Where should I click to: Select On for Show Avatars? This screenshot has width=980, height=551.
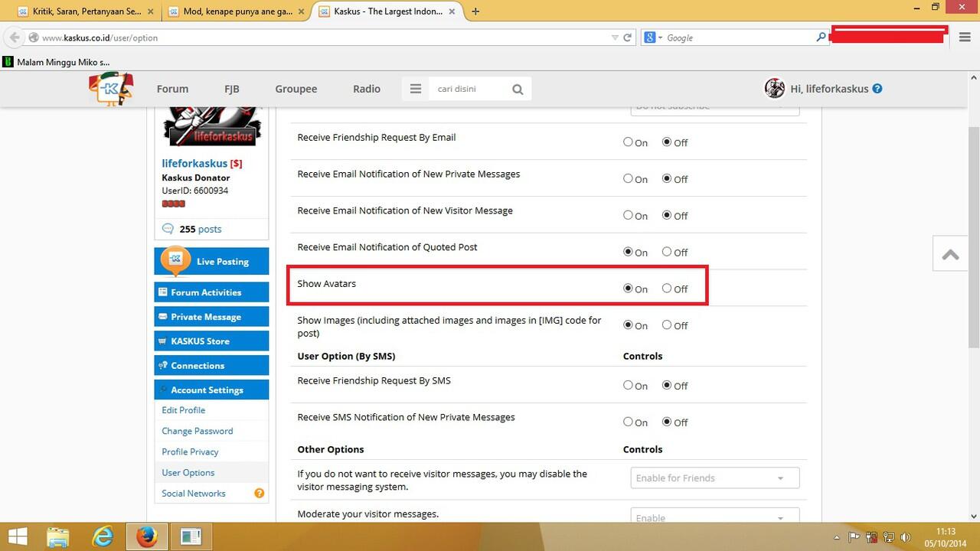click(x=628, y=289)
